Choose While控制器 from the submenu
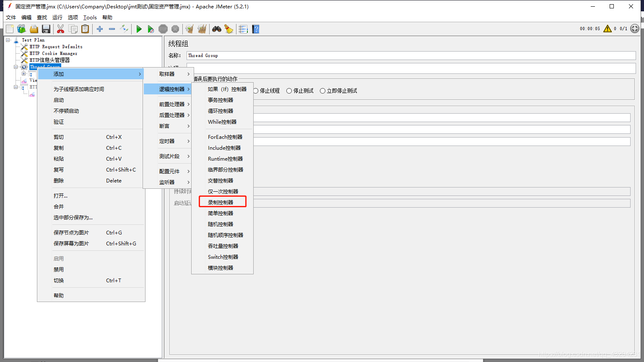 (x=222, y=122)
